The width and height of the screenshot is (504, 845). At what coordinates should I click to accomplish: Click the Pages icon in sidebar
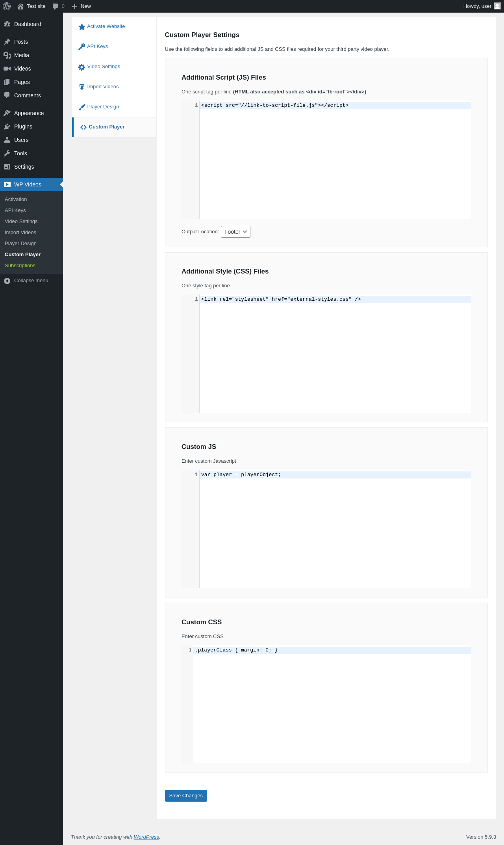click(x=7, y=82)
